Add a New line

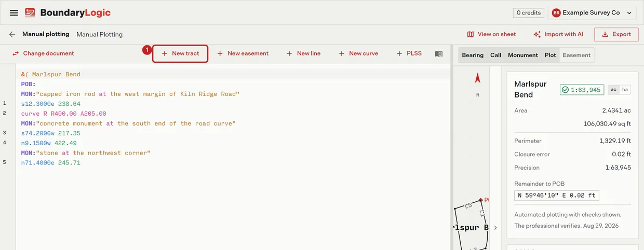click(x=303, y=53)
